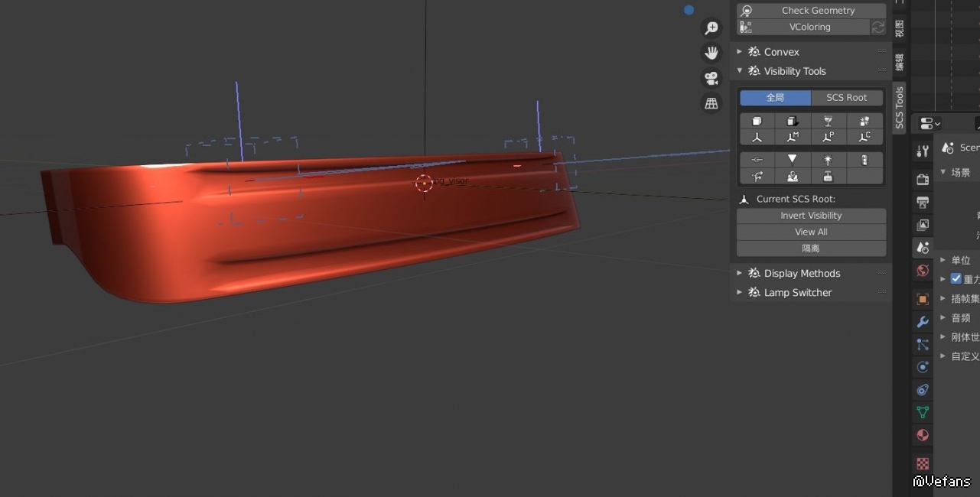Select the 全局 visibility scope toggle
The width and height of the screenshot is (980, 497).
pyautogui.click(x=775, y=98)
